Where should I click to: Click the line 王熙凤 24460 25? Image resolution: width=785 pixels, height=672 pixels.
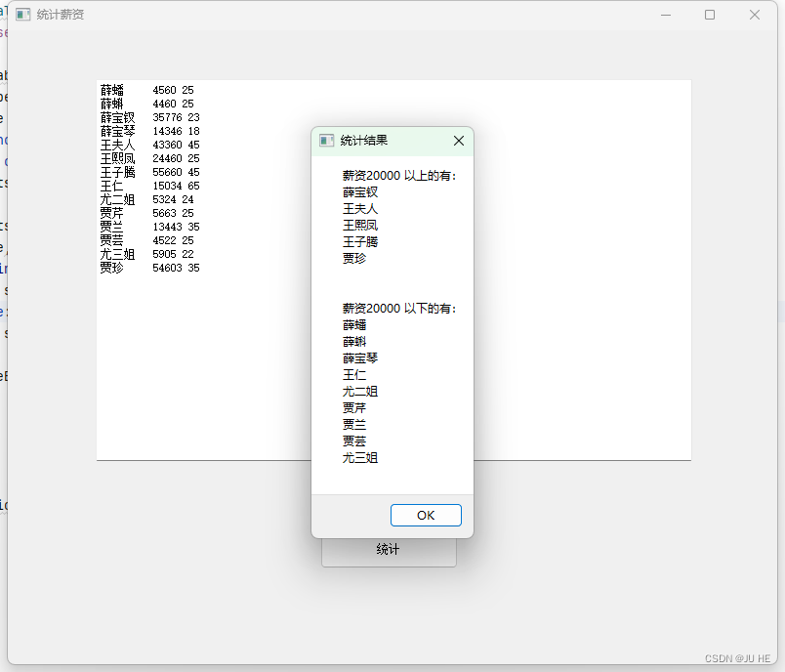coord(149,159)
